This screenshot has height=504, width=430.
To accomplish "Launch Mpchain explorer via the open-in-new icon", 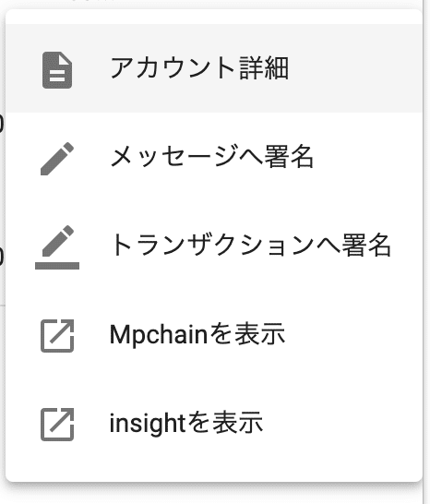I will click(x=57, y=336).
